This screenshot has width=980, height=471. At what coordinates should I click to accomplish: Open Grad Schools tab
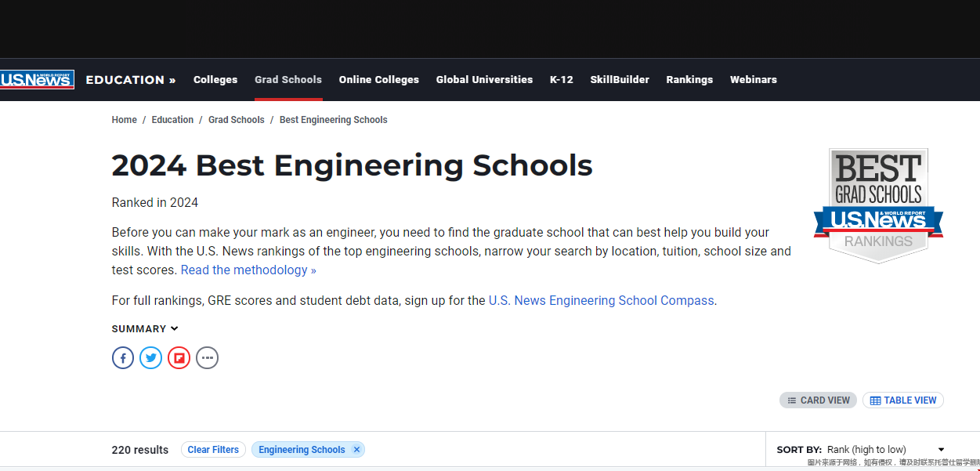(288, 79)
